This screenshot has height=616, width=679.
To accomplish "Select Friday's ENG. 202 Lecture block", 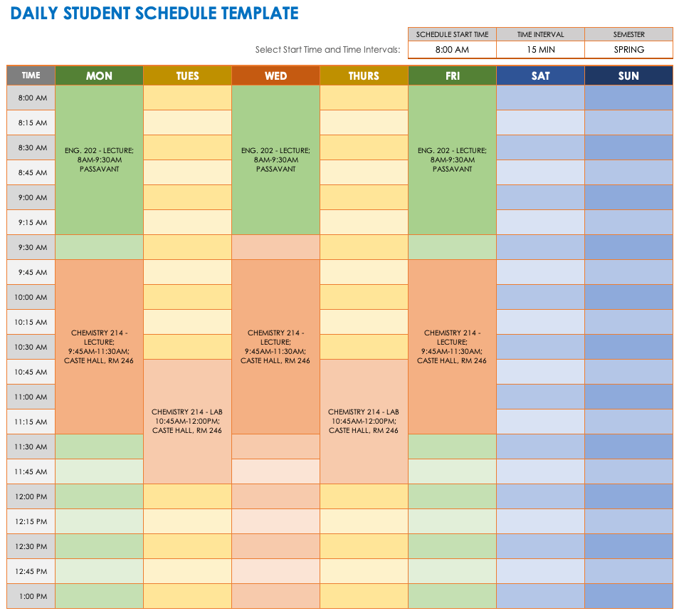I will coord(452,160).
